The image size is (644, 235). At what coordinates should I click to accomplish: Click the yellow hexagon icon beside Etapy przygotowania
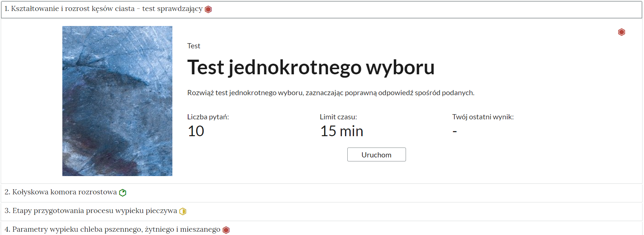(183, 211)
